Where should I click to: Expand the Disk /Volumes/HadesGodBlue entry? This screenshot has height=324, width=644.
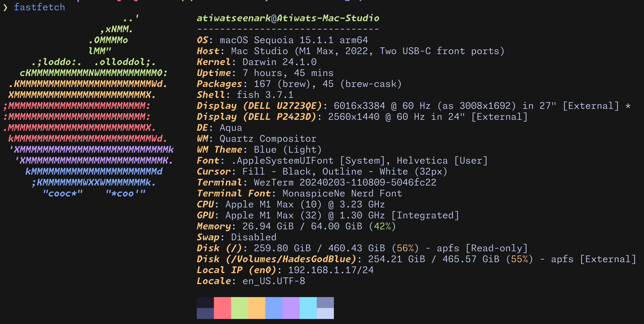pos(275,259)
